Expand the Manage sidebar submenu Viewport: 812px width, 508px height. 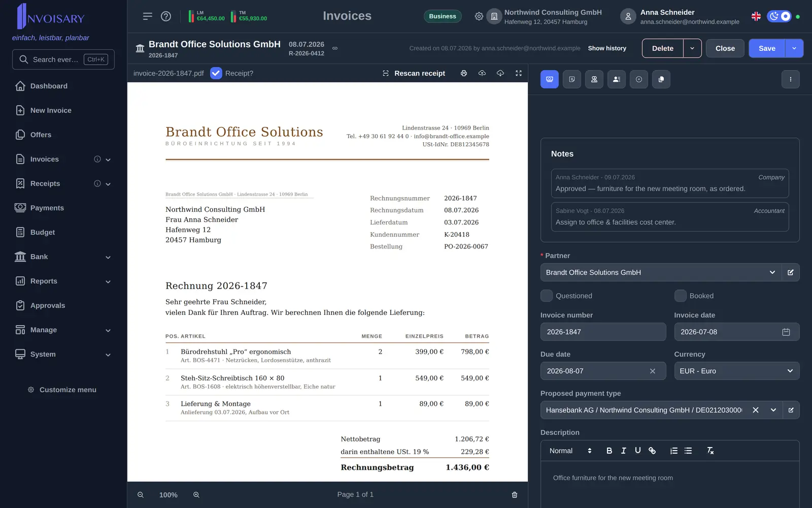click(x=108, y=330)
